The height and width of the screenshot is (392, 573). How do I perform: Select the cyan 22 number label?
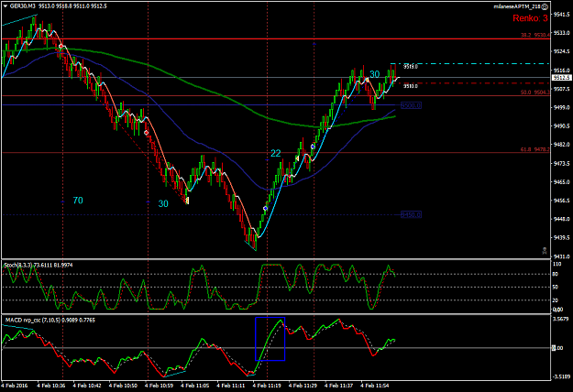(x=276, y=153)
